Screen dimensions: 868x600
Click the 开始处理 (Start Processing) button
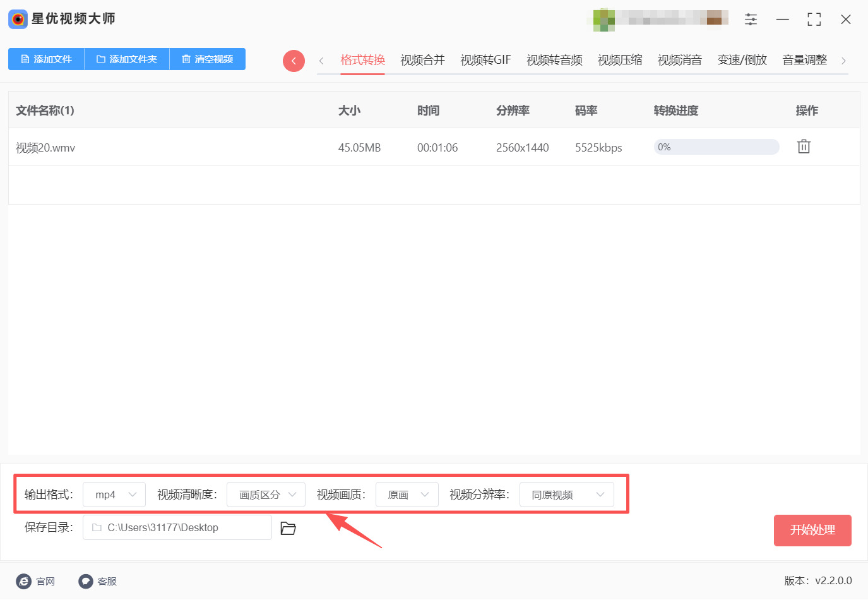[x=812, y=531]
